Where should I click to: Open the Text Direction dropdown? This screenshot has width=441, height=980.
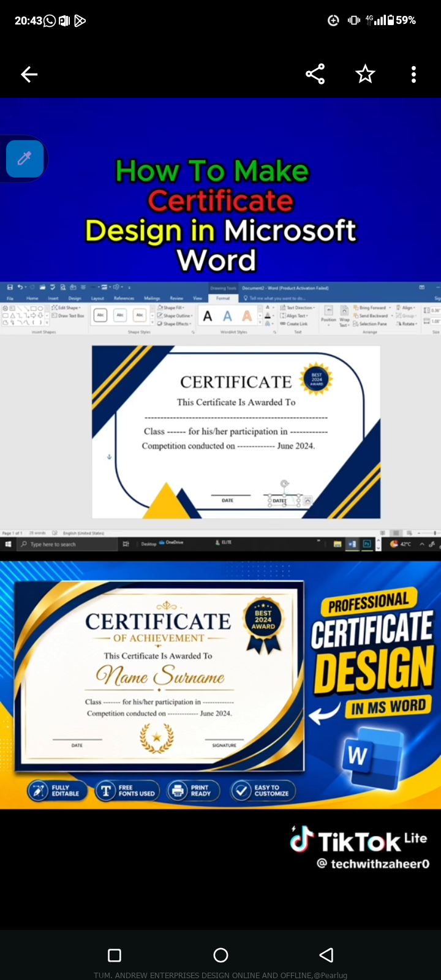298,307
